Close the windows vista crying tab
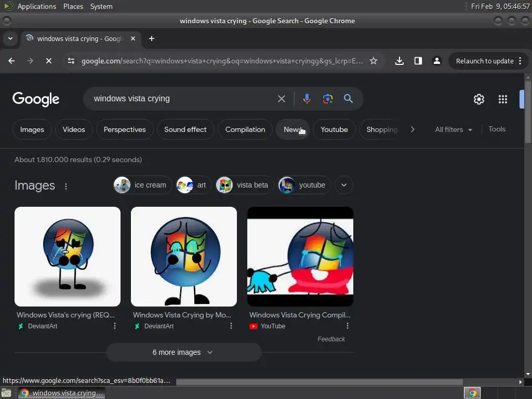Screen dimensions: 532x399 (133, 38)
